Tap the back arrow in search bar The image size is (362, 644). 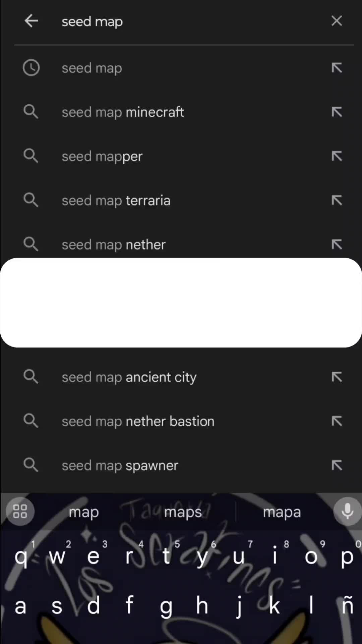(x=31, y=21)
